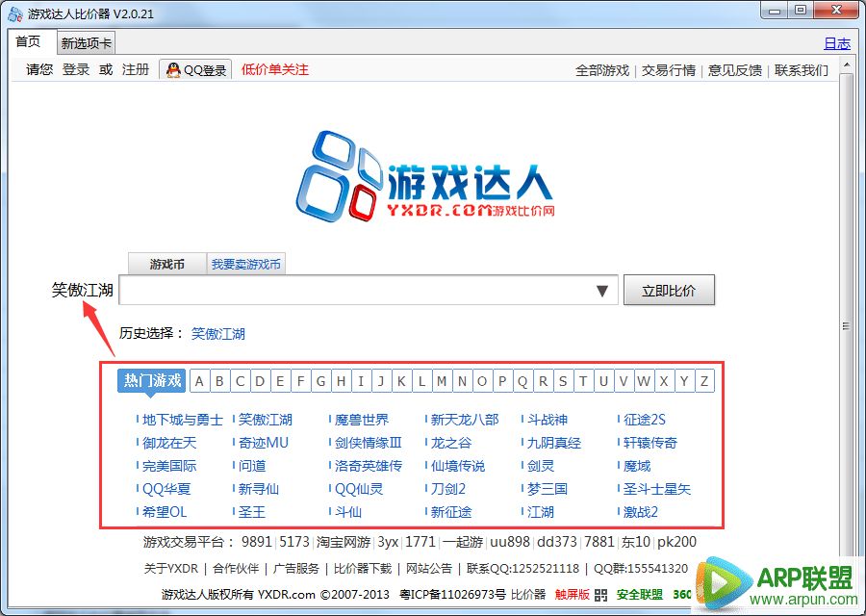Select 笑傲江湖 in hot games list
This screenshot has width=866, height=616.
[x=266, y=420]
